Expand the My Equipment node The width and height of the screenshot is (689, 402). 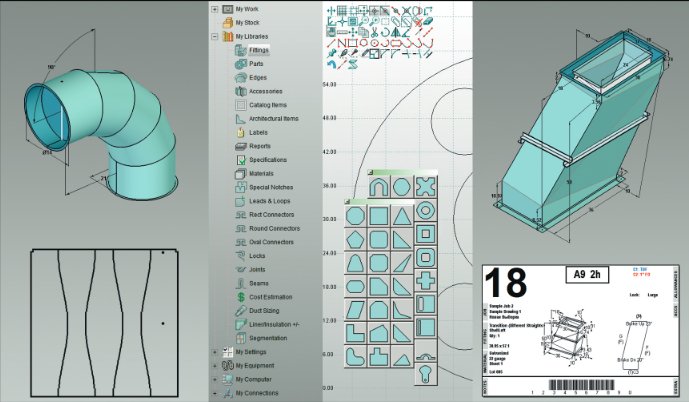click(x=215, y=366)
